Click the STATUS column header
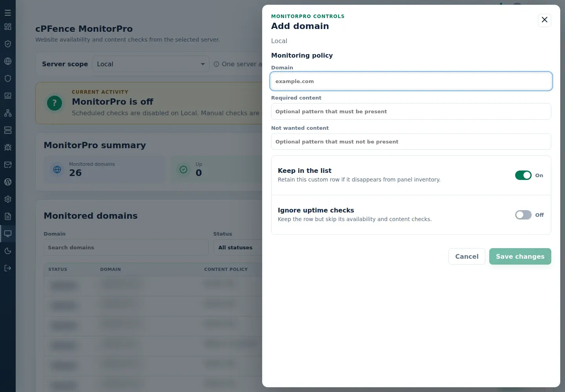Viewport: 565px width, 392px height. click(58, 269)
